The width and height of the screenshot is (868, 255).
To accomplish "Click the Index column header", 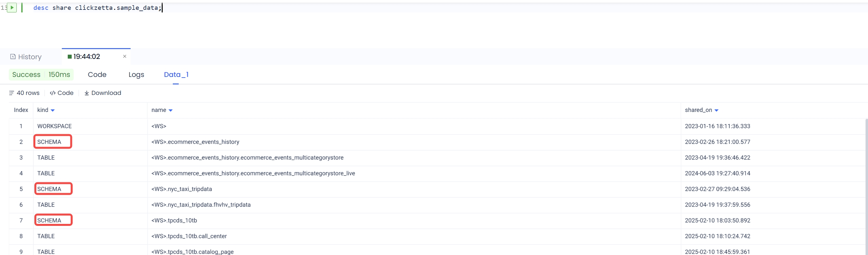I will coord(21,110).
